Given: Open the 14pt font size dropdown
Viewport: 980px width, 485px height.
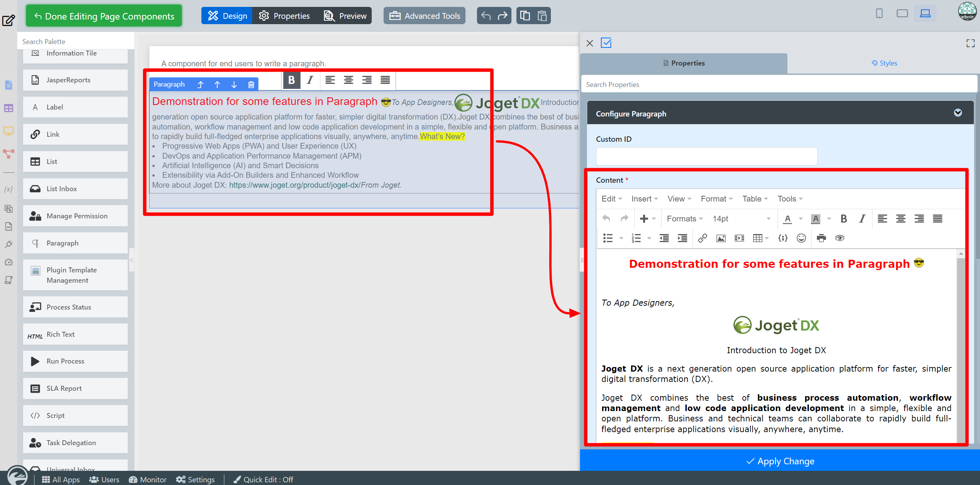Looking at the screenshot, I should pyautogui.click(x=741, y=219).
